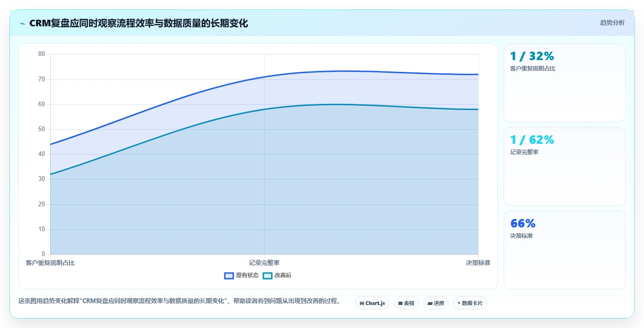Viewport: 644px width, 328px height.
Task: Toggle the 原有状态 legend swatch
Action: [229, 276]
